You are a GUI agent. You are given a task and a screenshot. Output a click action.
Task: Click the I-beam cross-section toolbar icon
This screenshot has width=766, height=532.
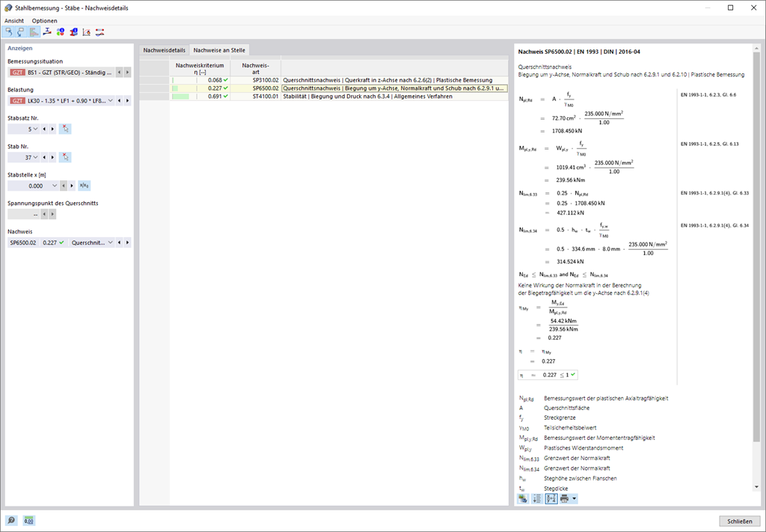(47, 32)
